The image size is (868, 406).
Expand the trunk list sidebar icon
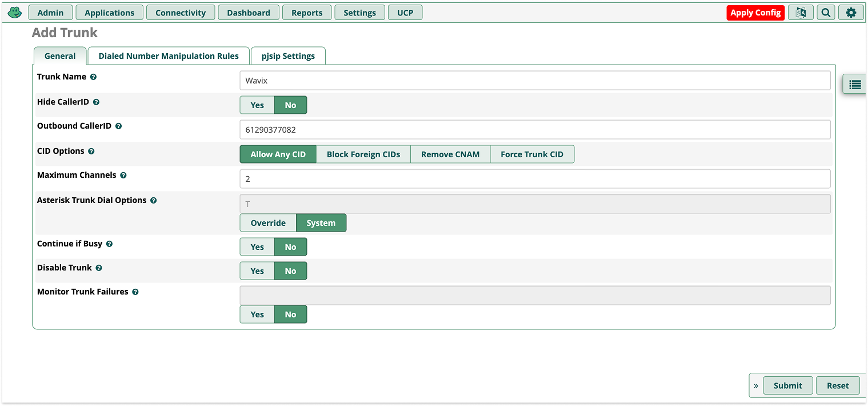pyautogui.click(x=854, y=84)
